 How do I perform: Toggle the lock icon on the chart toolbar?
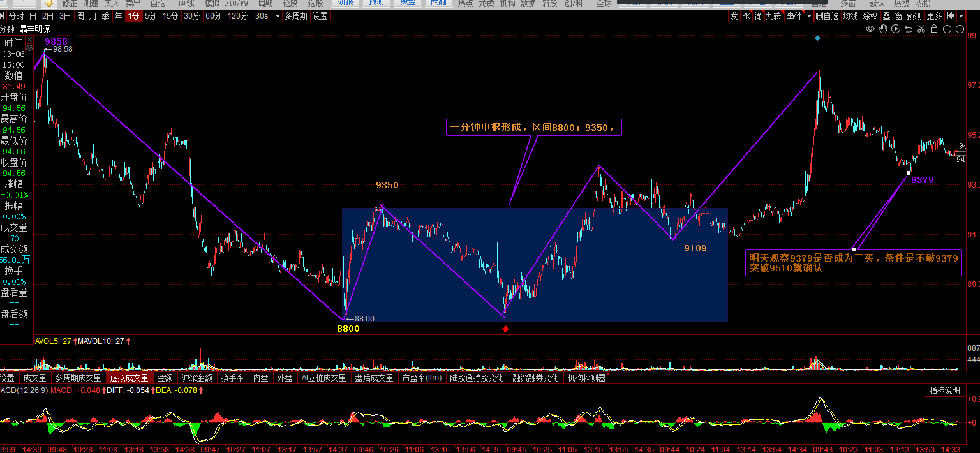tap(934, 29)
